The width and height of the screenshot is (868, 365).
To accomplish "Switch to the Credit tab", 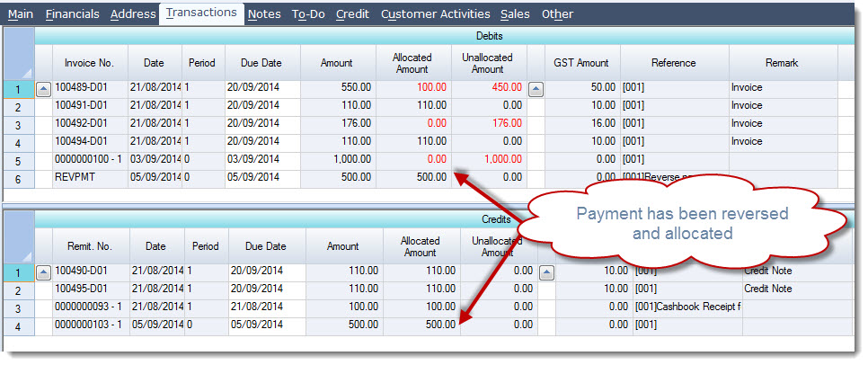I will coord(352,13).
